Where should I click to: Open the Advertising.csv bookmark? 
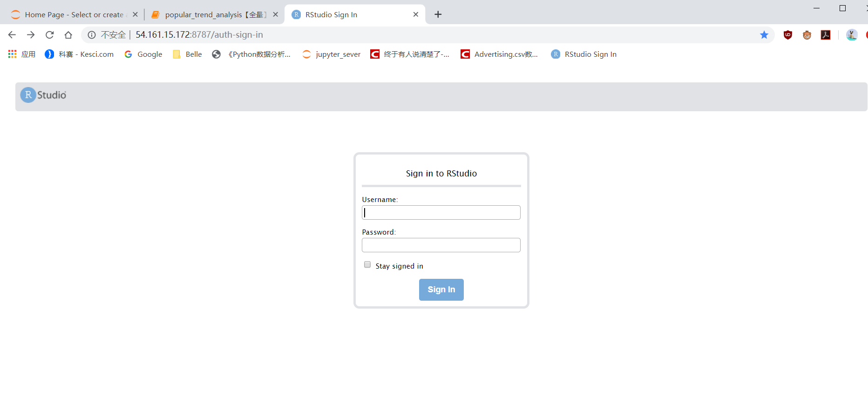coord(499,54)
